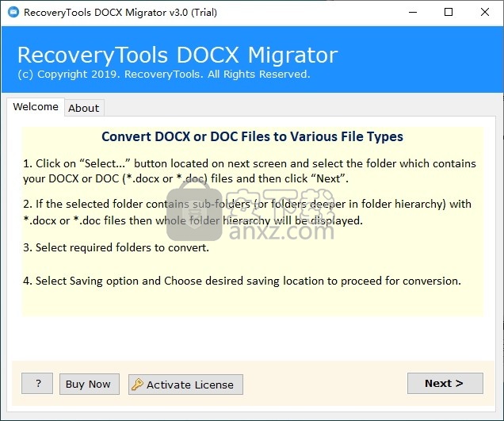Maximize the DOCX Migrator window
The image size is (504, 421).
click(x=449, y=12)
